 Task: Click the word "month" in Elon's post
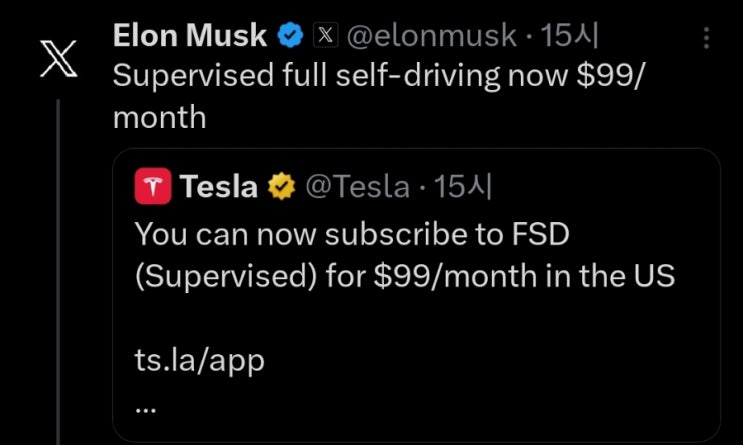tap(159, 117)
